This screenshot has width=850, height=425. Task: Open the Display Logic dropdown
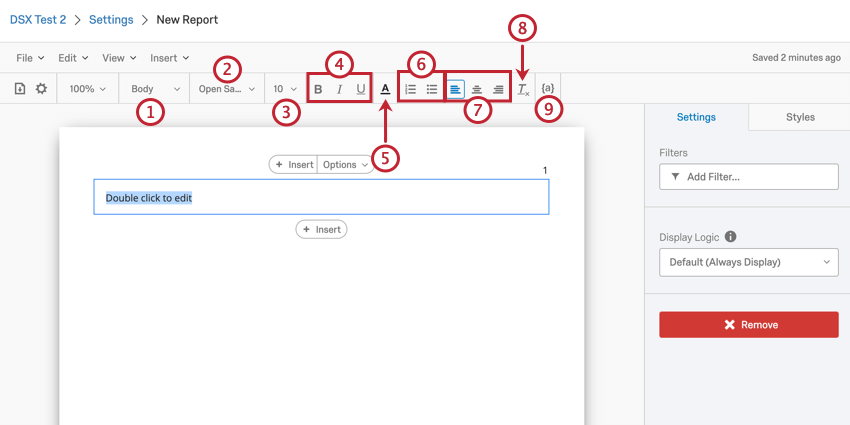(748, 263)
